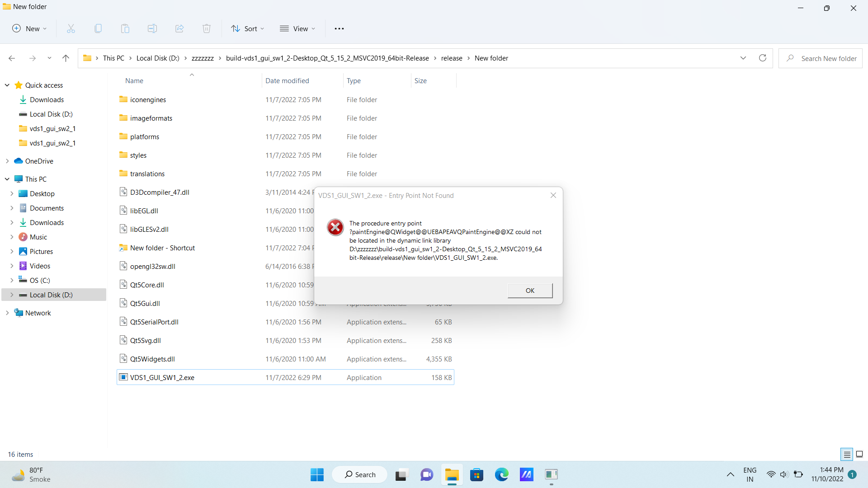This screenshot has height=488, width=868.
Task: Switch to large icons layout view
Action: coord(859,454)
